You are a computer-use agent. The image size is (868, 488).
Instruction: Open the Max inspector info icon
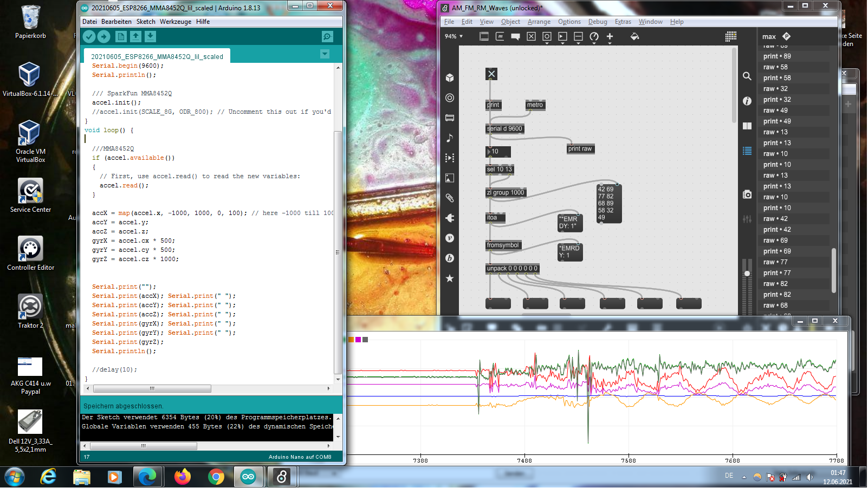point(747,101)
